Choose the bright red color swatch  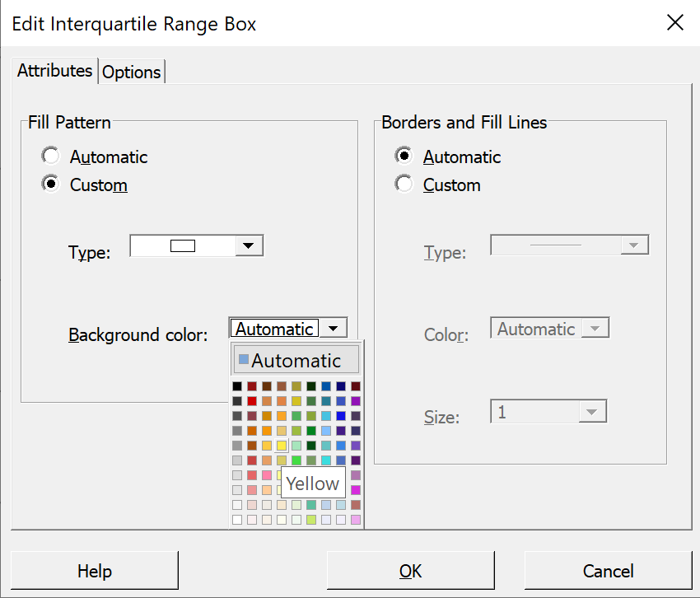pos(252,401)
